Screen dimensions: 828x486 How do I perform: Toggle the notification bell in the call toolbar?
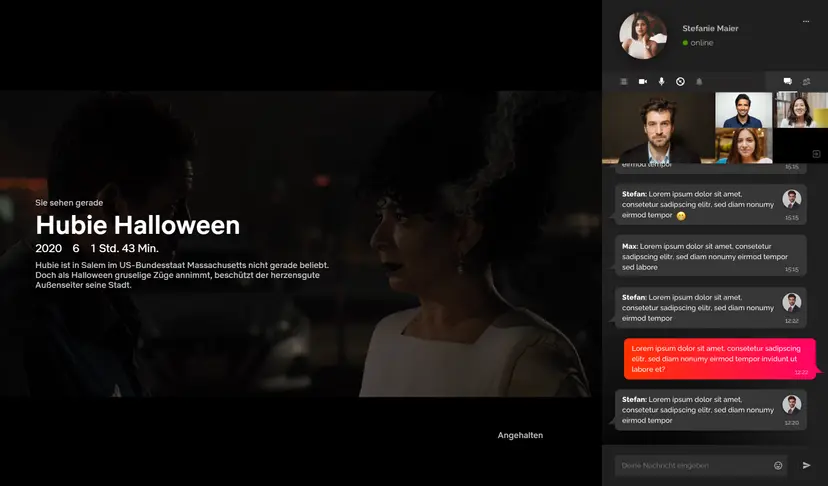(x=699, y=81)
